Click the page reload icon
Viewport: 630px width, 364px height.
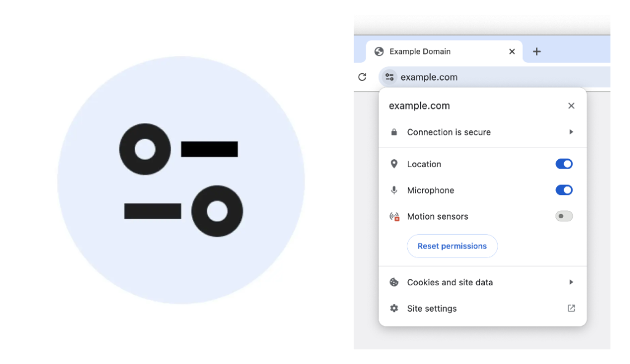pyautogui.click(x=362, y=77)
